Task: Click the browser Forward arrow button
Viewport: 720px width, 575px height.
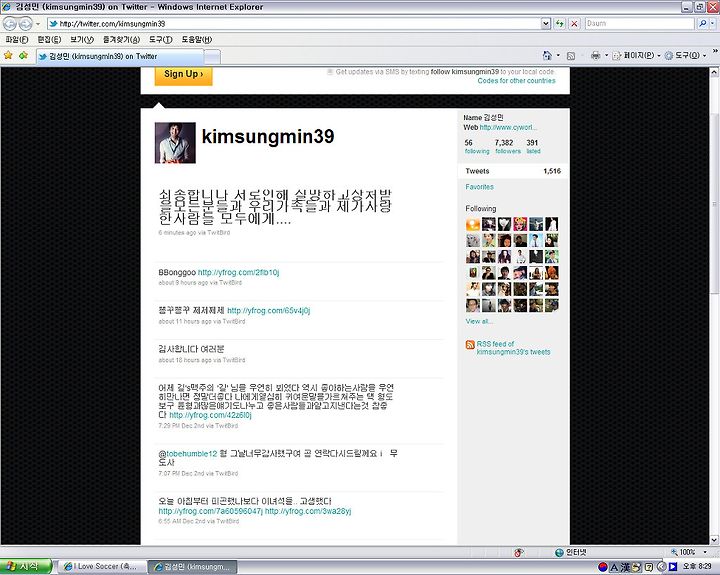Action: coord(25,23)
